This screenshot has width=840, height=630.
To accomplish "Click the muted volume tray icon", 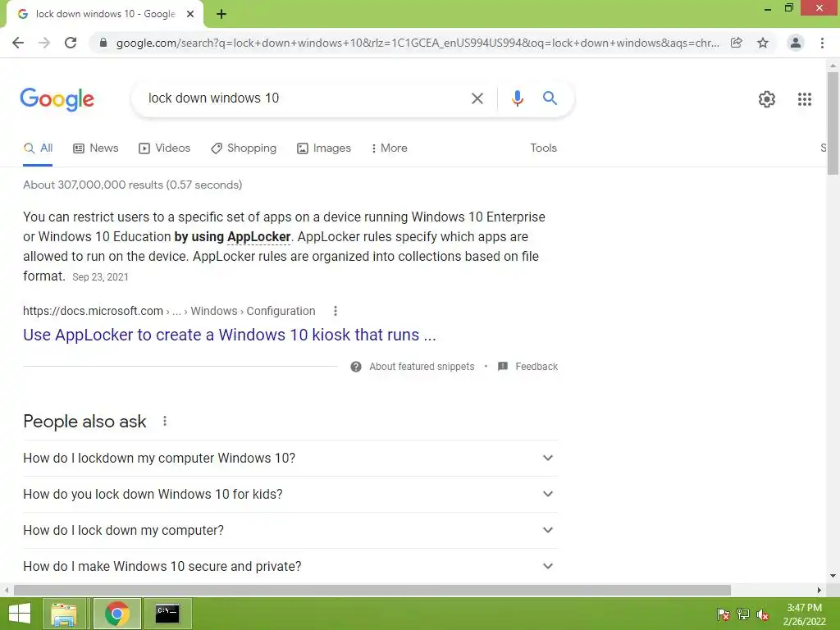I will click(763, 614).
